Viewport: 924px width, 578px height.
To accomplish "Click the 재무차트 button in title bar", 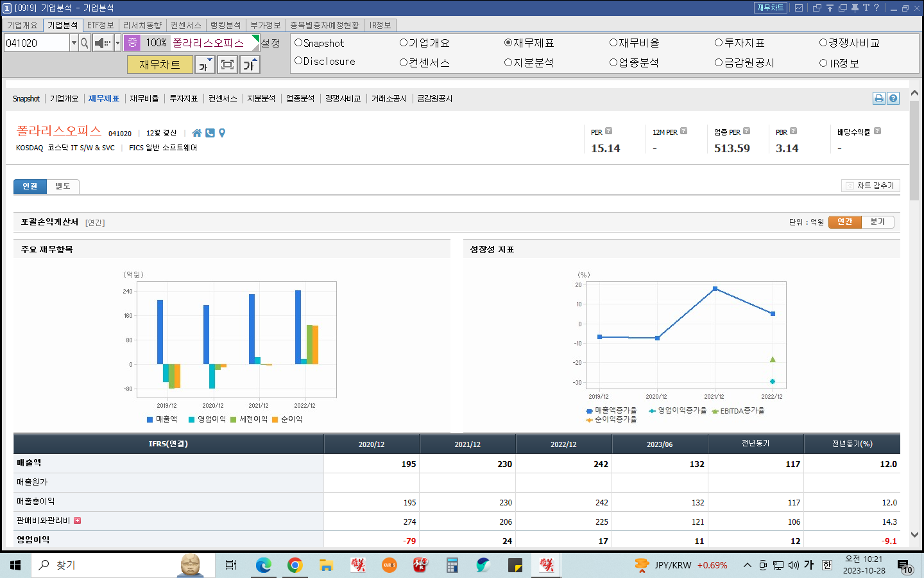I will coord(771,8).
